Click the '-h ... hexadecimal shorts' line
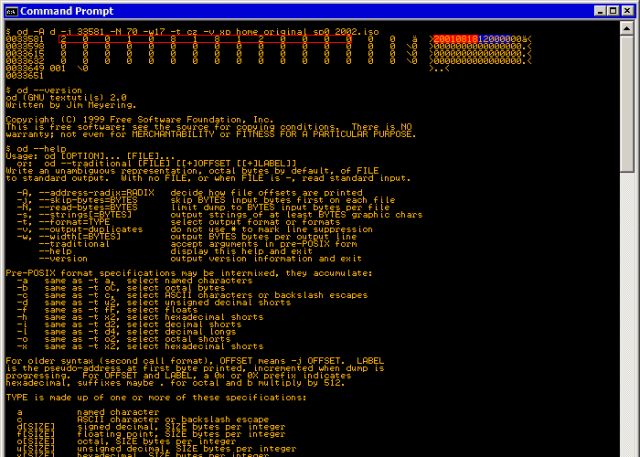The height and width of the screenshot is (457, 640). click(140, 317)
